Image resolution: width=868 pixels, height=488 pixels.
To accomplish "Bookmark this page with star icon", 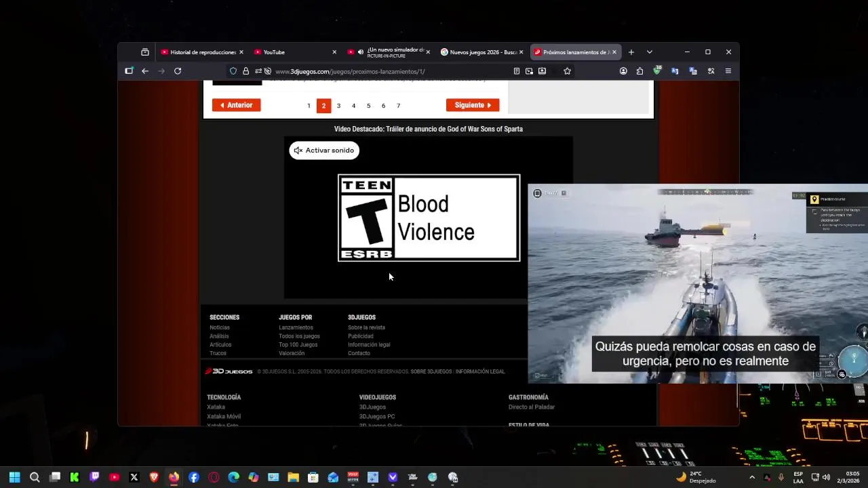I will pyautogui.click(x=568, y=71).
